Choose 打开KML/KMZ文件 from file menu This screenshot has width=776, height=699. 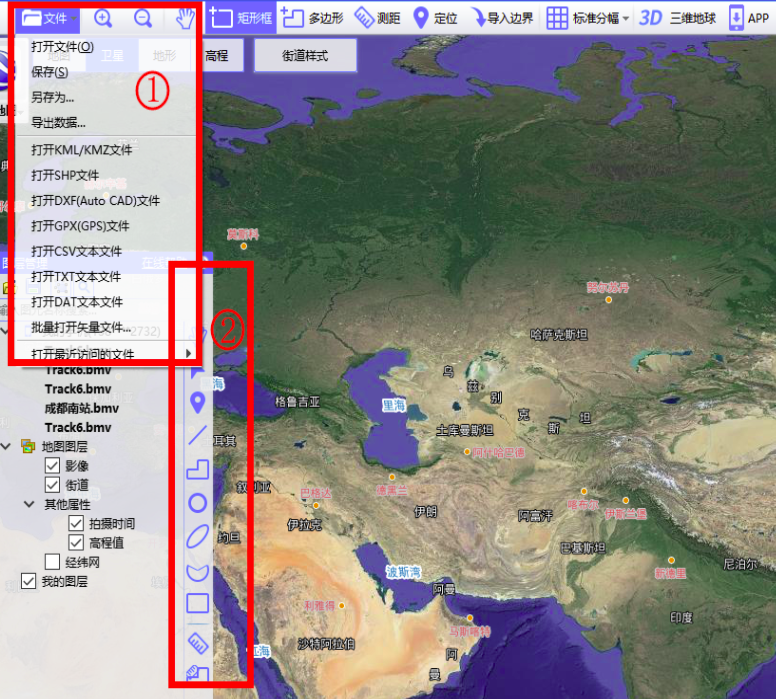click(82, 150)
